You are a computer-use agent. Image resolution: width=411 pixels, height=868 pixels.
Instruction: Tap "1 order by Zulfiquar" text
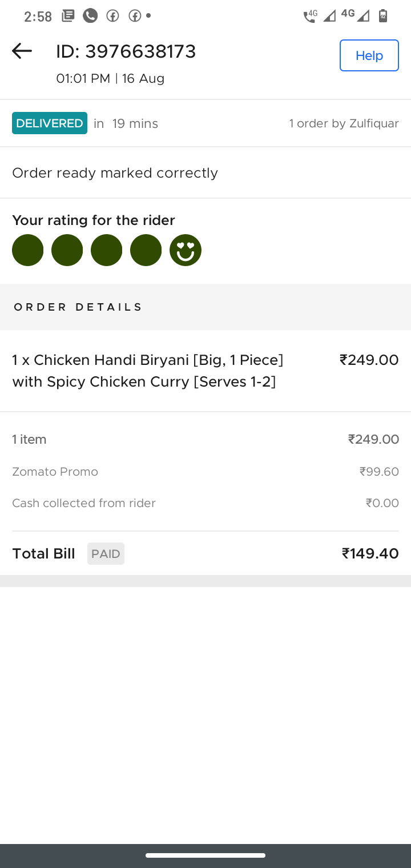[x=344, y=123]
